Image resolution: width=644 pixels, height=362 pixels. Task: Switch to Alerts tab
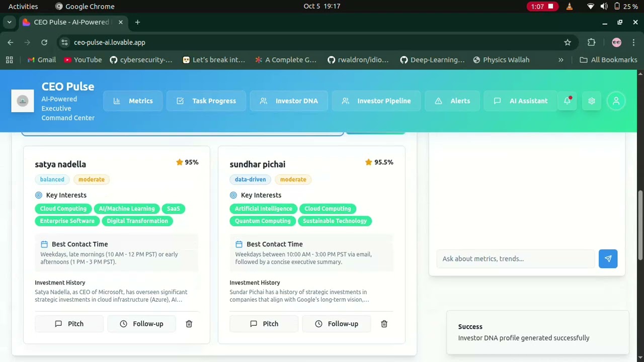452,101
